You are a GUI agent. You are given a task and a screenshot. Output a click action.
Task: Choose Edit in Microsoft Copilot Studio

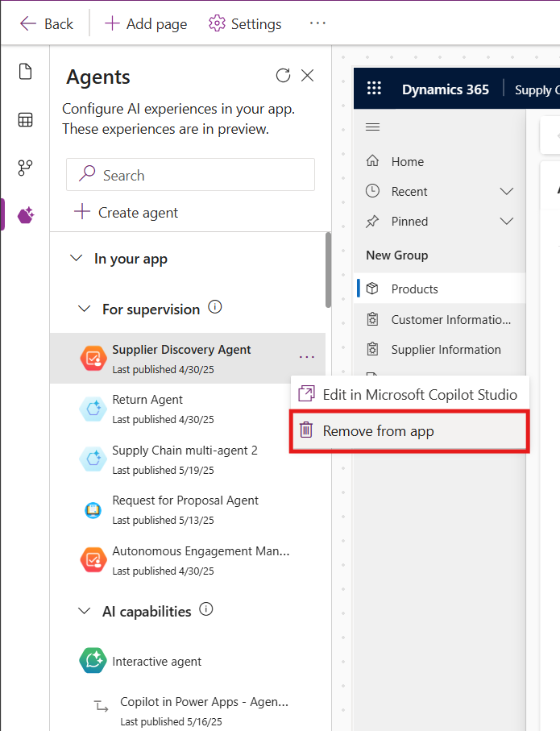(x=410, y=394)
